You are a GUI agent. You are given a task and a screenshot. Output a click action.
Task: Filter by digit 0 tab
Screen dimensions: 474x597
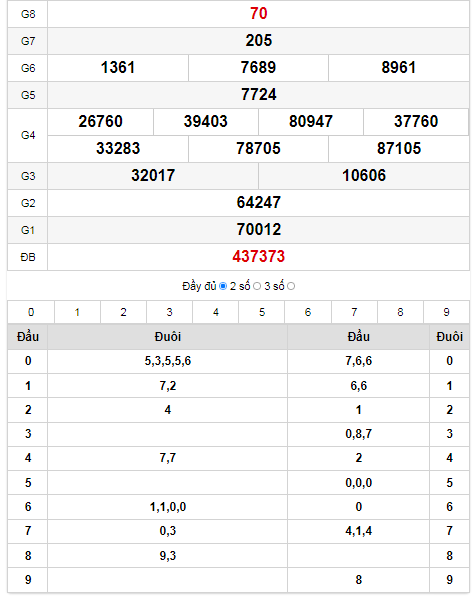click(x=31, y=312)
